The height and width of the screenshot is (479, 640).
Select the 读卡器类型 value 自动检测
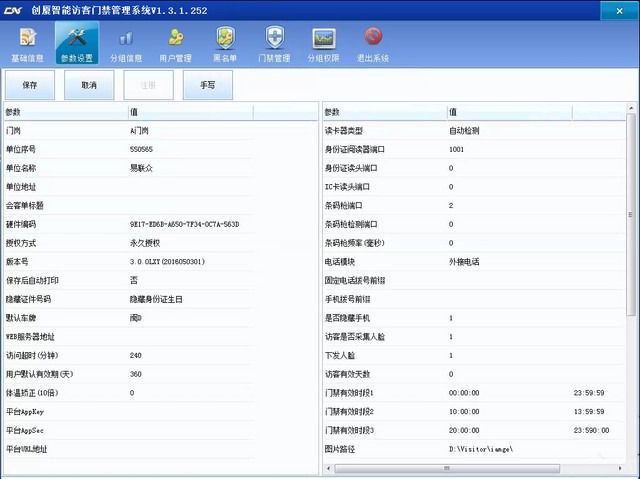click(464, 131)
